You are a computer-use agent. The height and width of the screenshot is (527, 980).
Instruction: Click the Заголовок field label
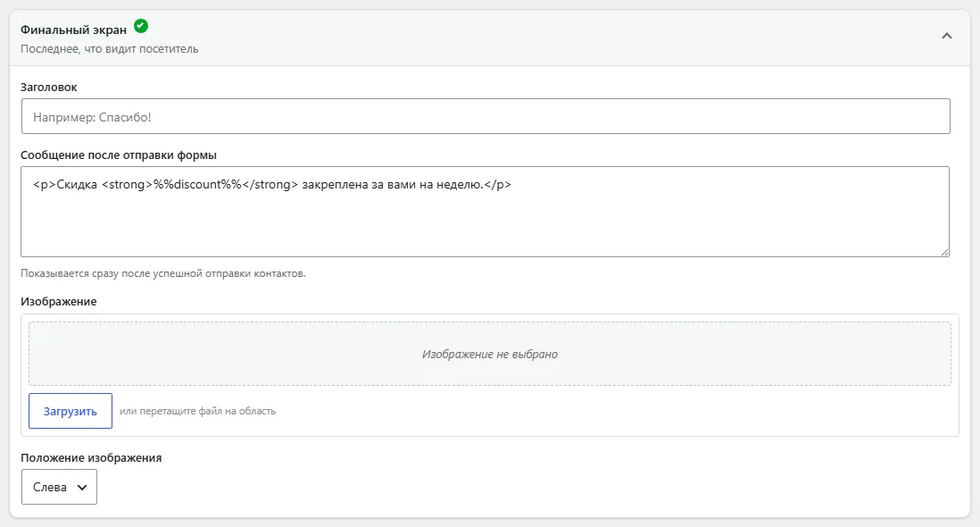[49, 87]
